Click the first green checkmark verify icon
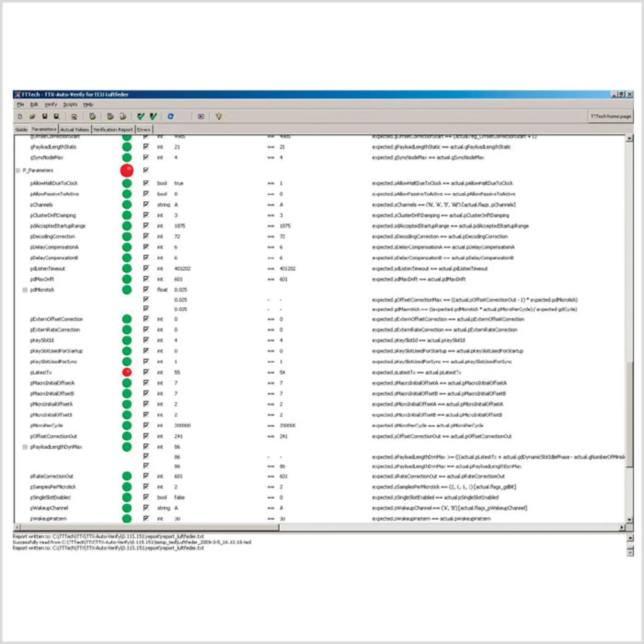644x644 pixels. (141, 116)
